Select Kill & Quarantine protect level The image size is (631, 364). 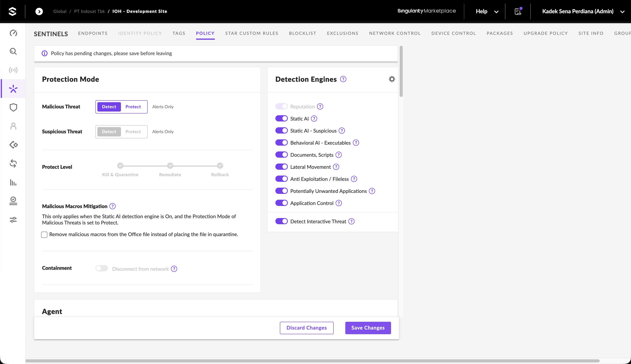pos(120,166)
